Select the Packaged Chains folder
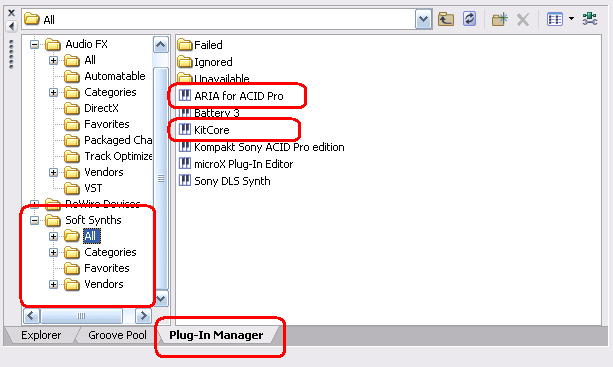Screen dimensions: 613x367 pyautogui.click(x=118, y=140)
